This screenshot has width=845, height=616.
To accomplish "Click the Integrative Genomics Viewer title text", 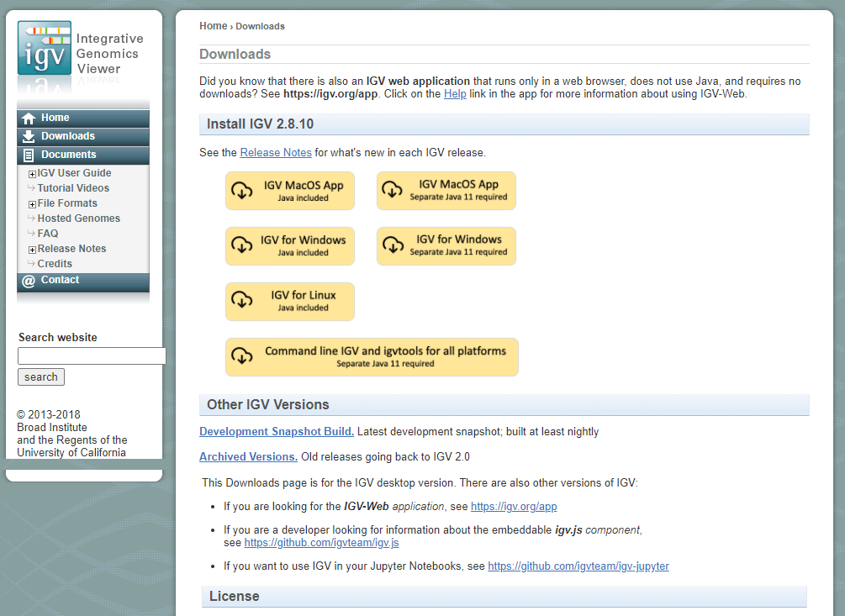I will [x=110, y=53].
